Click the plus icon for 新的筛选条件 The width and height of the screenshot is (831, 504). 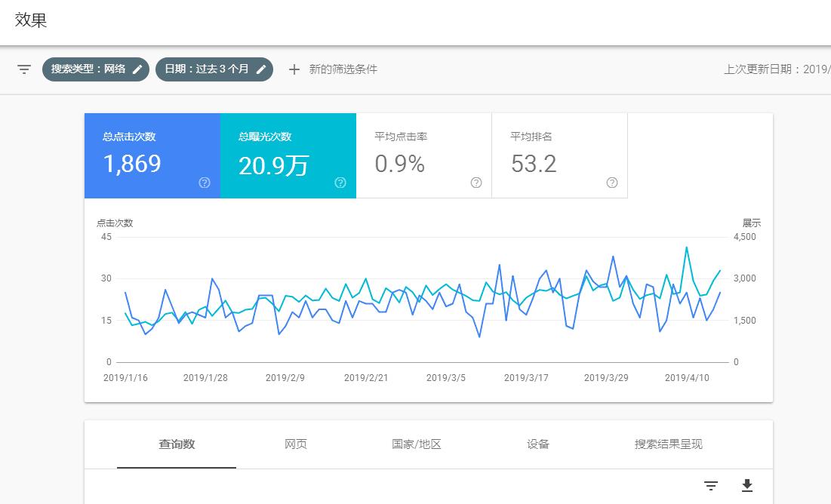click(x=294, y=69)
